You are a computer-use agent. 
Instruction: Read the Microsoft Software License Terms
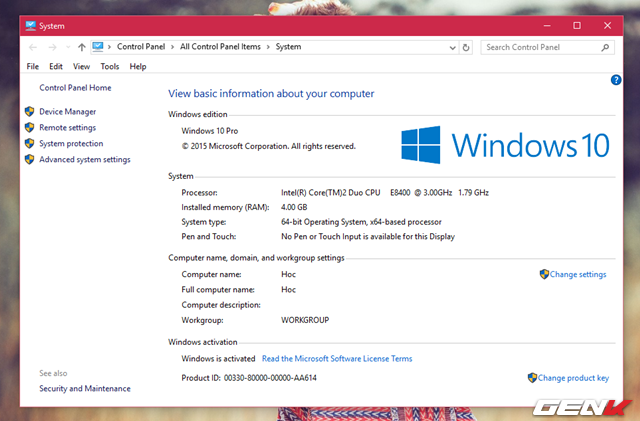coord(337,359)
